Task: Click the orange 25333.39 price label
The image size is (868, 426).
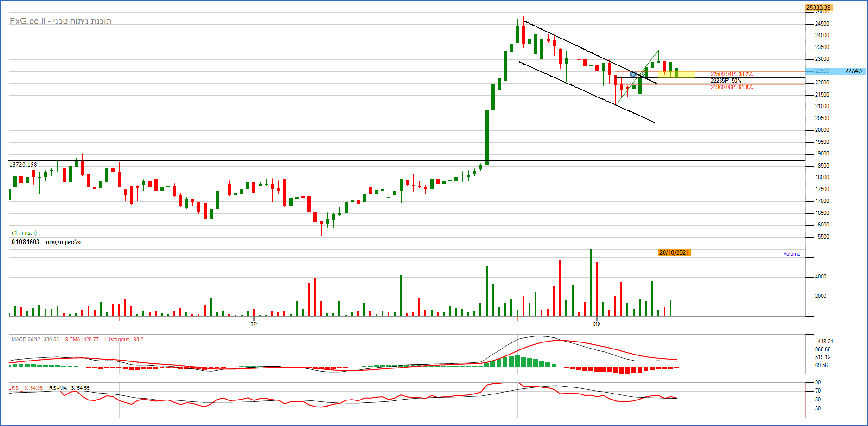Action: pos(818,7)
